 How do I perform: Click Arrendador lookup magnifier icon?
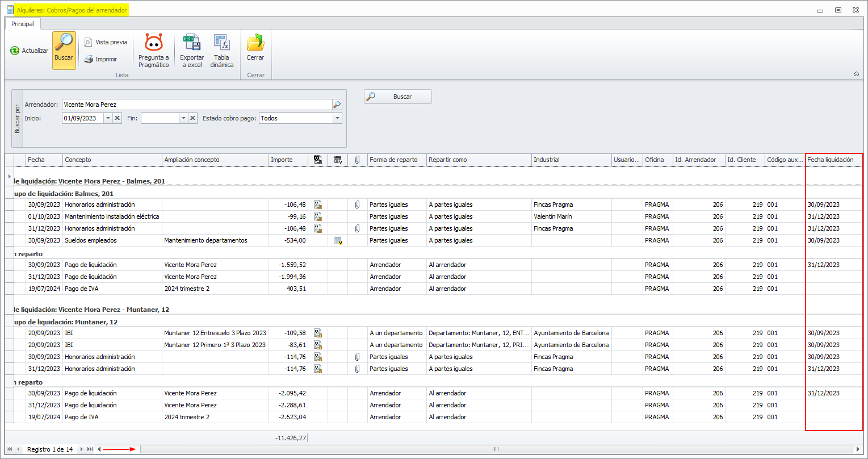(x=337, y=105)
